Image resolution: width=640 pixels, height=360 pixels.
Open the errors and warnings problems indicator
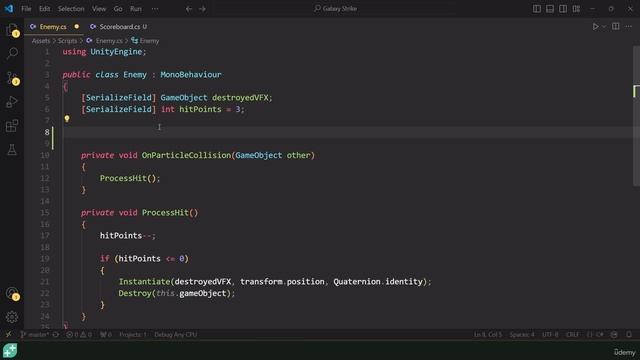coord(79,335)
